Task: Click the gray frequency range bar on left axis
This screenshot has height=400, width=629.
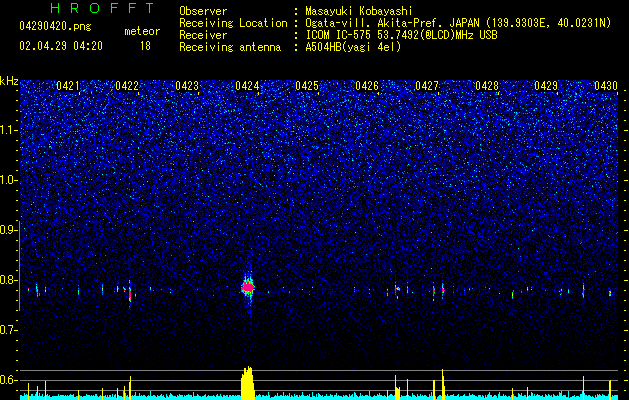Action: [x=20, y=266]
